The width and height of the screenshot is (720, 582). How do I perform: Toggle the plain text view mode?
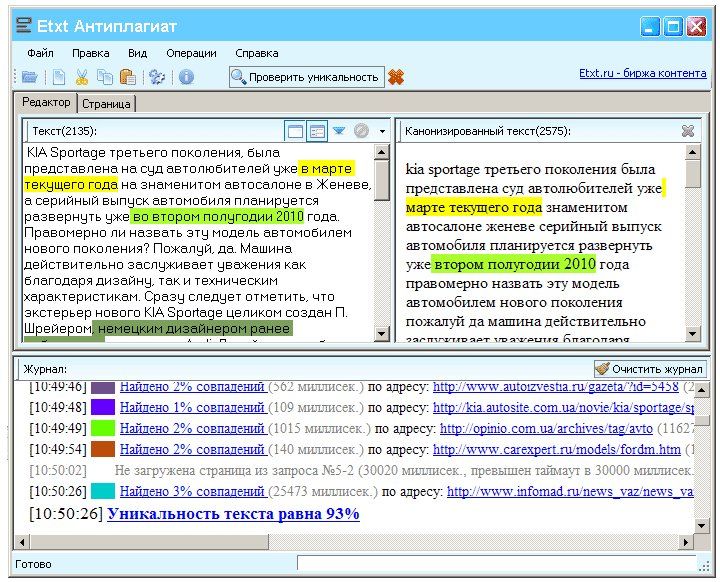click(x=295, y=131)
